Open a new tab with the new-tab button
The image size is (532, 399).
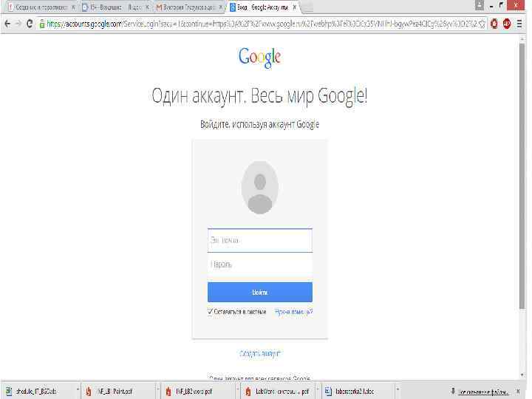point(307,7)
